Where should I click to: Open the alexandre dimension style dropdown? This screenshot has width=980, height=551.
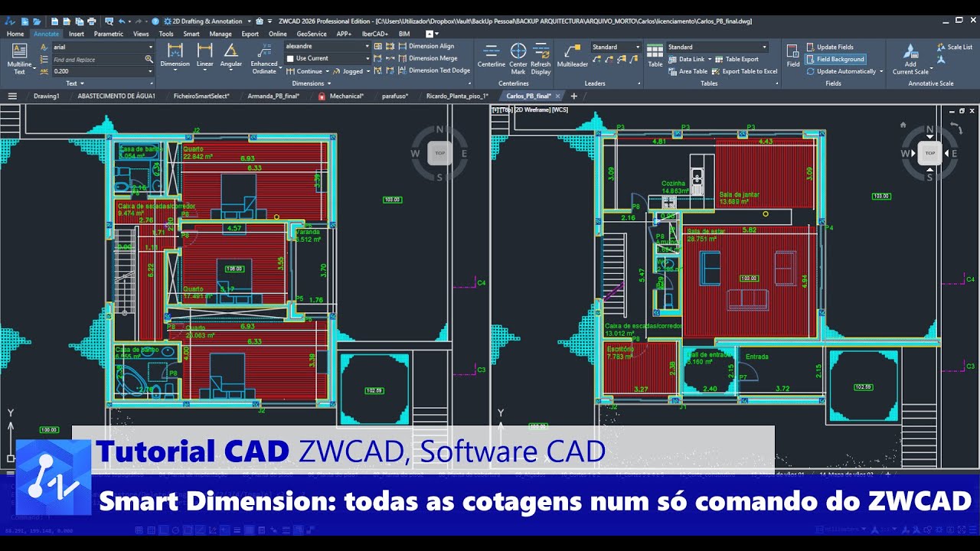click(x=367, y=46)
